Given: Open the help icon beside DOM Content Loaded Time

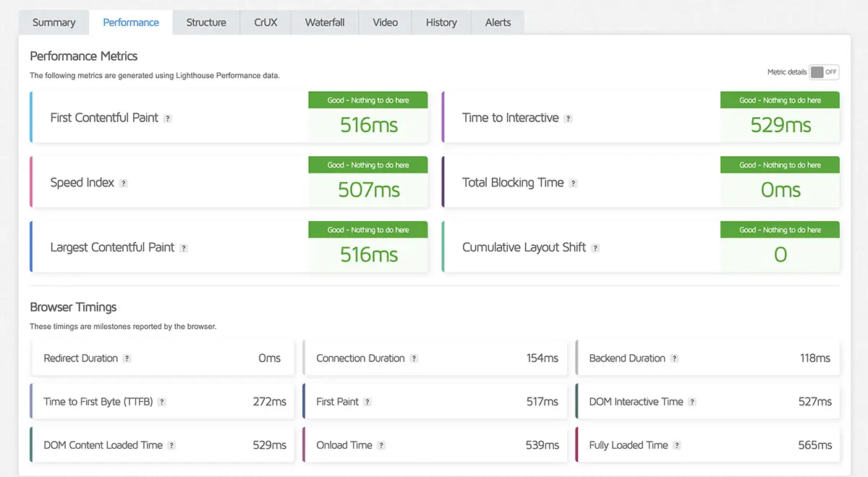Looking at the screenshot, I should point(171,445).
